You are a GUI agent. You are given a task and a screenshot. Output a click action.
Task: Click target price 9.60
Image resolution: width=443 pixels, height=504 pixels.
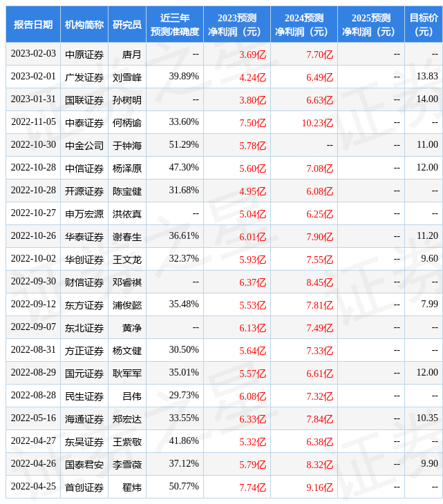click(429, 259)
